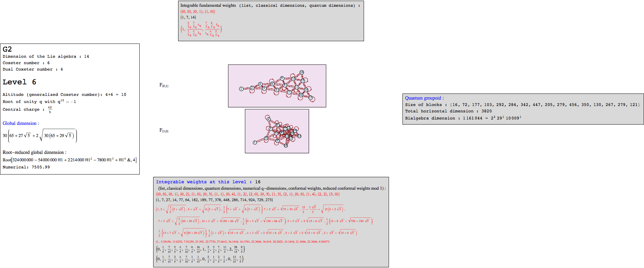
Task: Click the F{0,1} graph label
Action: (164, 85)
